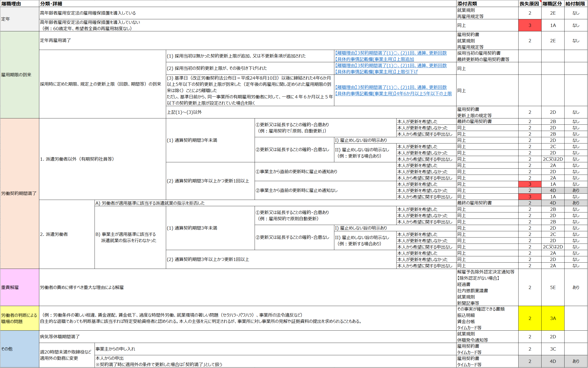The height and width of the screenshot is (368, 588).
Task: Click the 採用当初の雇用契約書 attachments cell
Action: coord(487,56)
